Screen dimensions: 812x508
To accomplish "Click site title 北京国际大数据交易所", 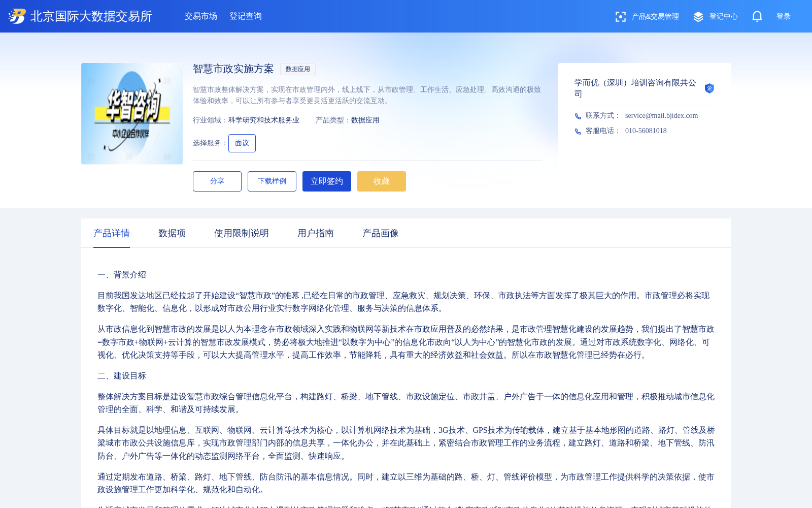I will click(91, 16).
